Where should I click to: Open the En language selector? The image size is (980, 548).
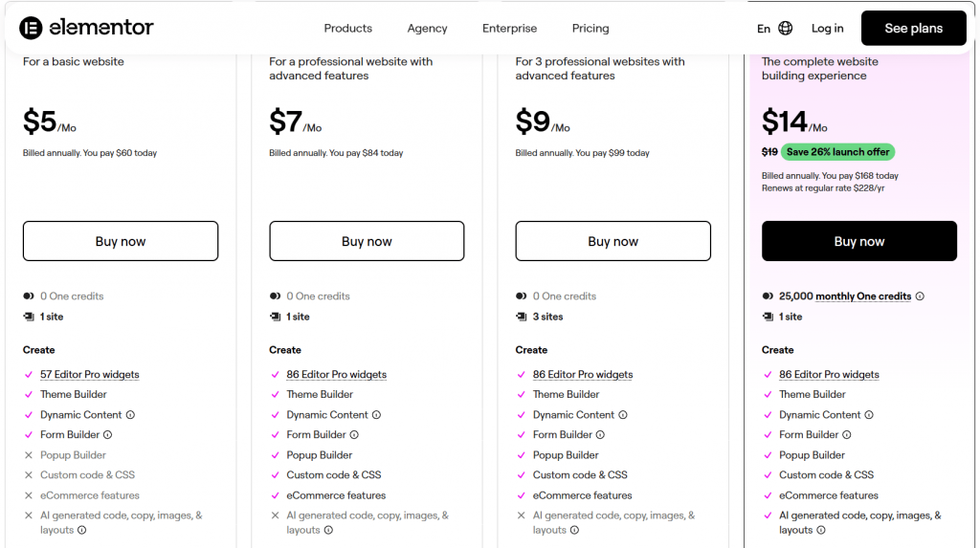(764, 29)
